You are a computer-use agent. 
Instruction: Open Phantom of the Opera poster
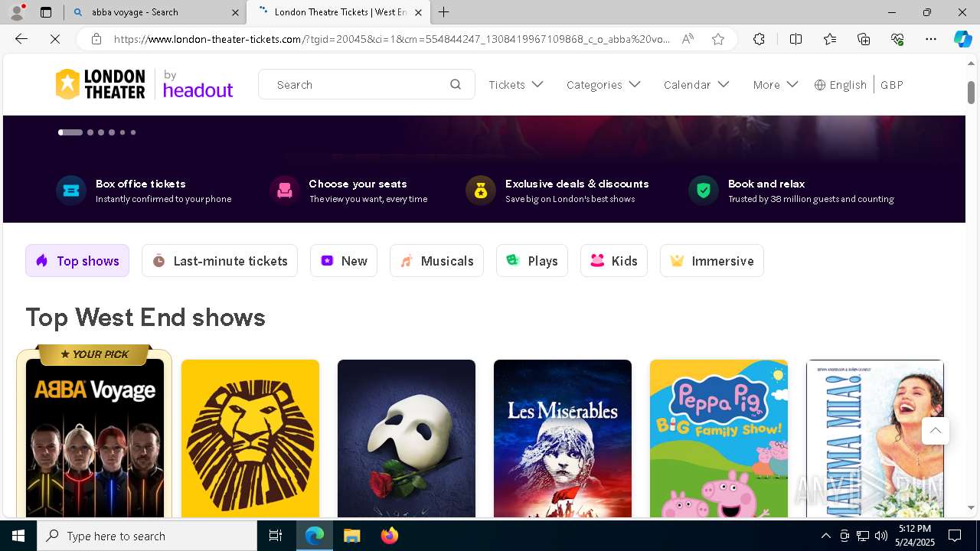pos(407,439)
